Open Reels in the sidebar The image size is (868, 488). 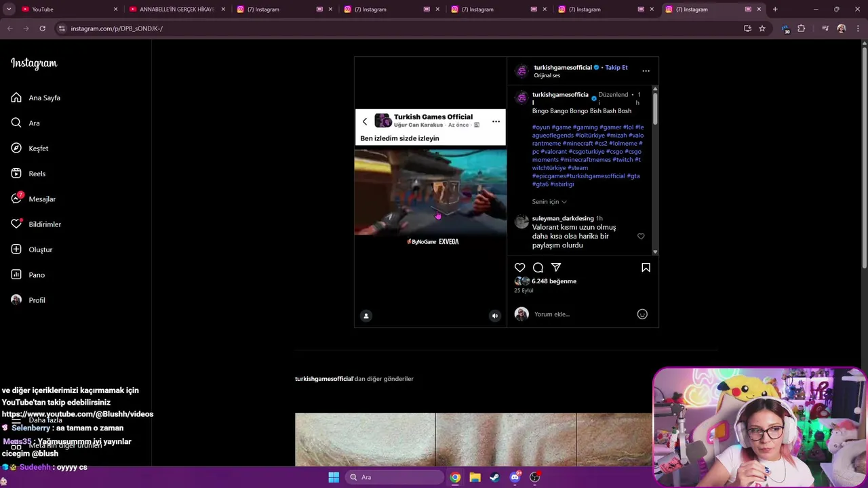pyautogui.click(x=28, y=174)
